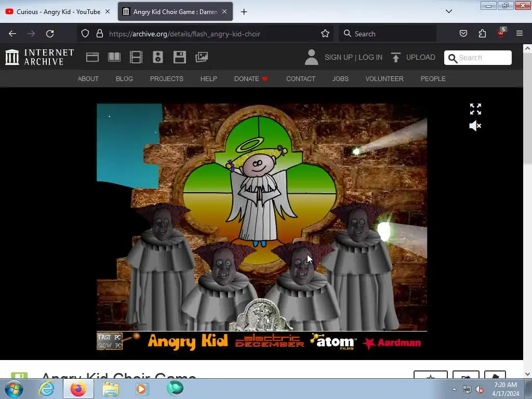The height and width of the screenshot is (399, 532).
Task: Open the Web (Wayback) media icon
Action: point(92,57)
